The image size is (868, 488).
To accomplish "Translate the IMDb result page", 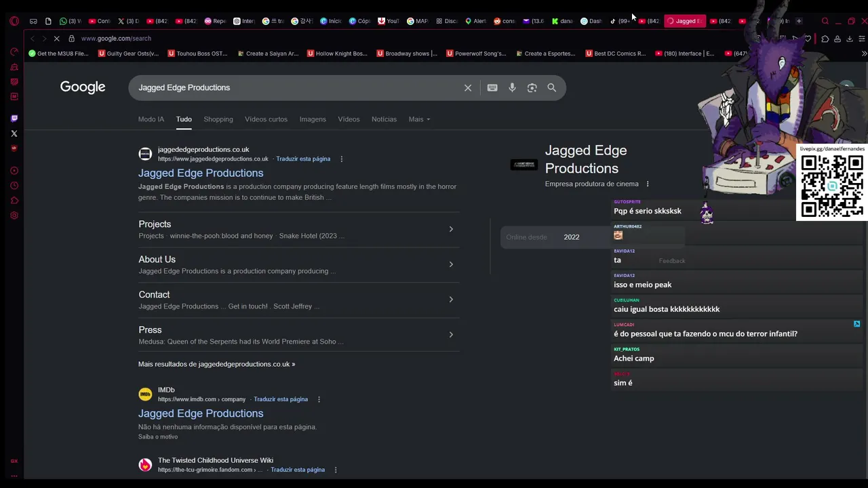I will (280, 399).
